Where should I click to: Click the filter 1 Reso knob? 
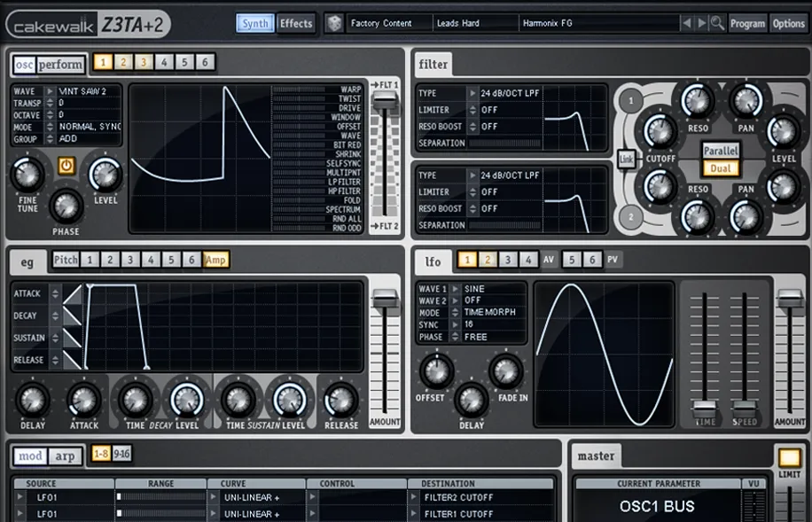(x=698, y=101)
